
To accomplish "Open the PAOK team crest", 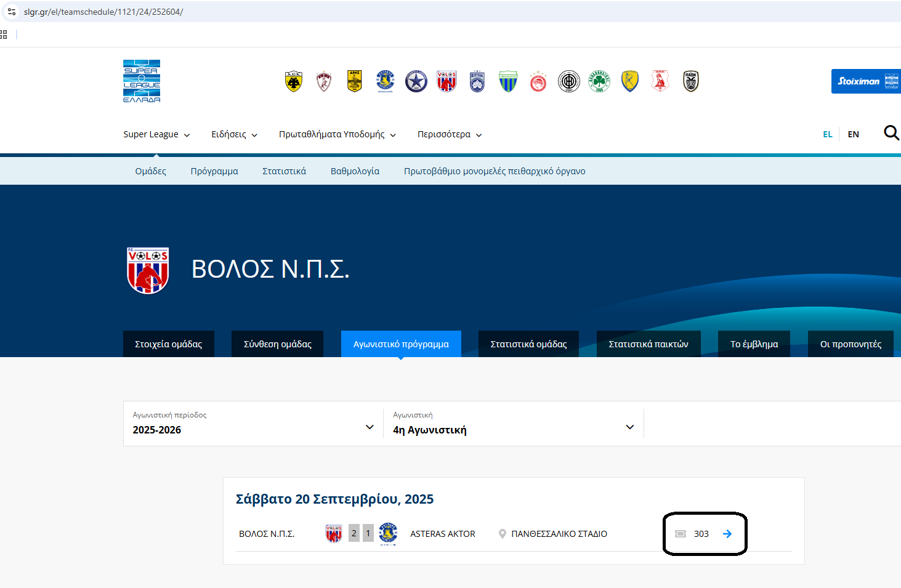I will pos(691,81).
